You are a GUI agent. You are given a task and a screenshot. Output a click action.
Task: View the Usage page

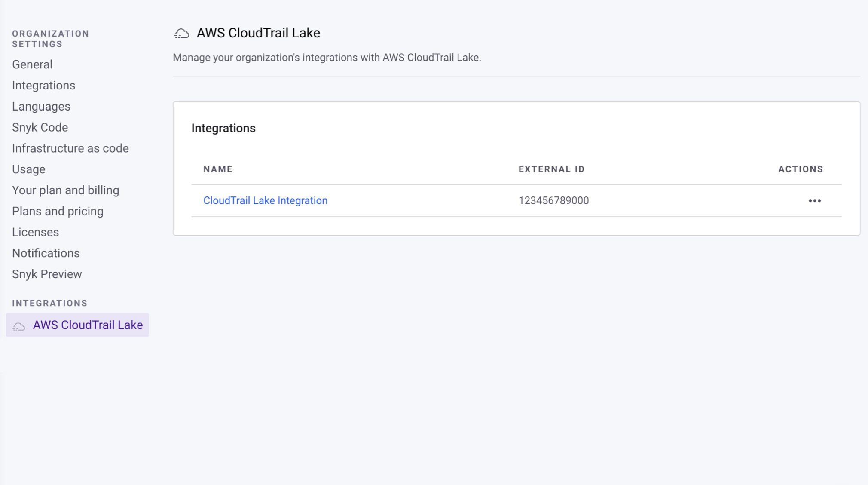pyautogui.click(x=29, y=169)
